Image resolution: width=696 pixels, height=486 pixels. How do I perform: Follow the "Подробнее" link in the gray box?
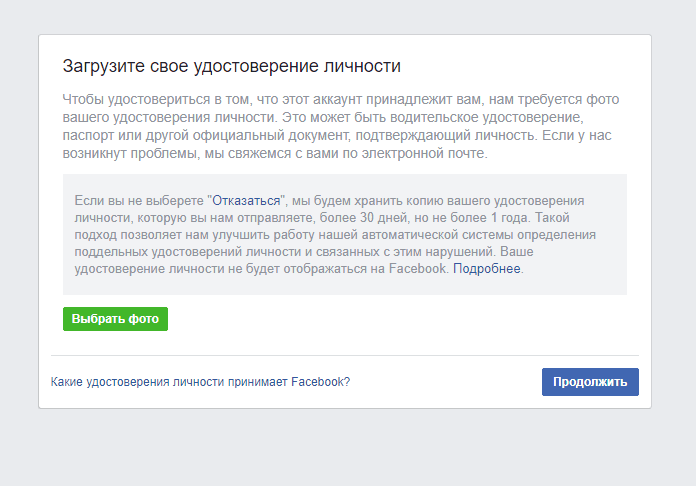(486, 269)
